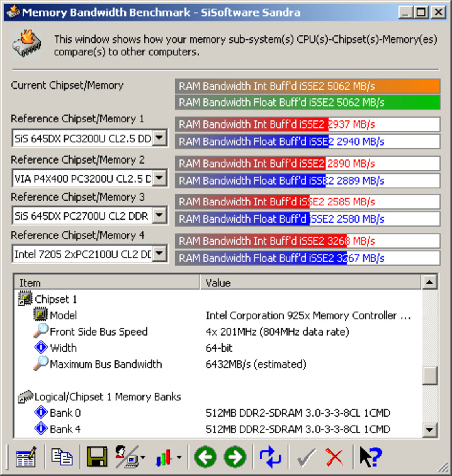Screen dimensions: 452x476
Task: Open Reference Chipset/Memory 1 dropdown
Action: click(x=159, y=138)
